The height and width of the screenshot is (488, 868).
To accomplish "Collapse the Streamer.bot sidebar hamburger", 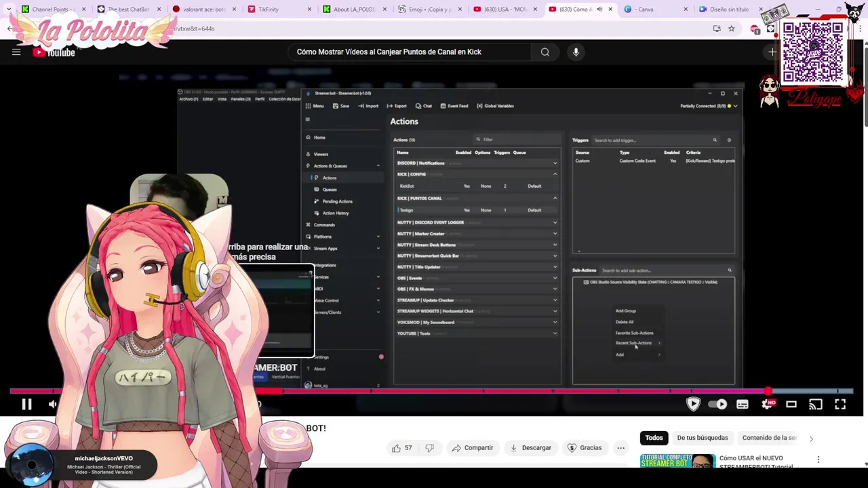I will coord(307,120).
